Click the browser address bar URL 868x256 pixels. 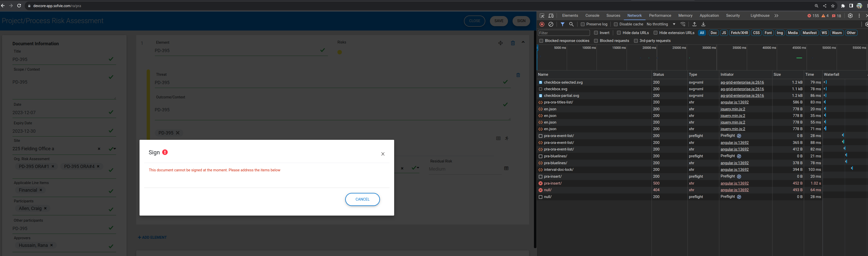57,6
